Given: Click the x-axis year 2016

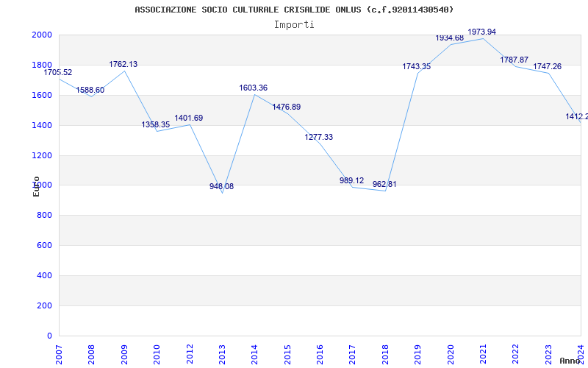Looking at the screenshot, I should click(x=320, y=355).
